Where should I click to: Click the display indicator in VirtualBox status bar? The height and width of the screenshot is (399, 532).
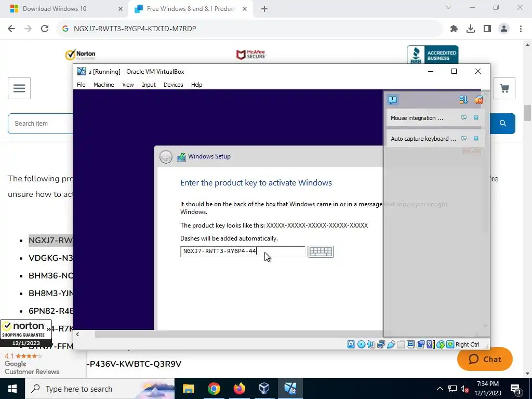pyautogui.click(x=410, y=344)
